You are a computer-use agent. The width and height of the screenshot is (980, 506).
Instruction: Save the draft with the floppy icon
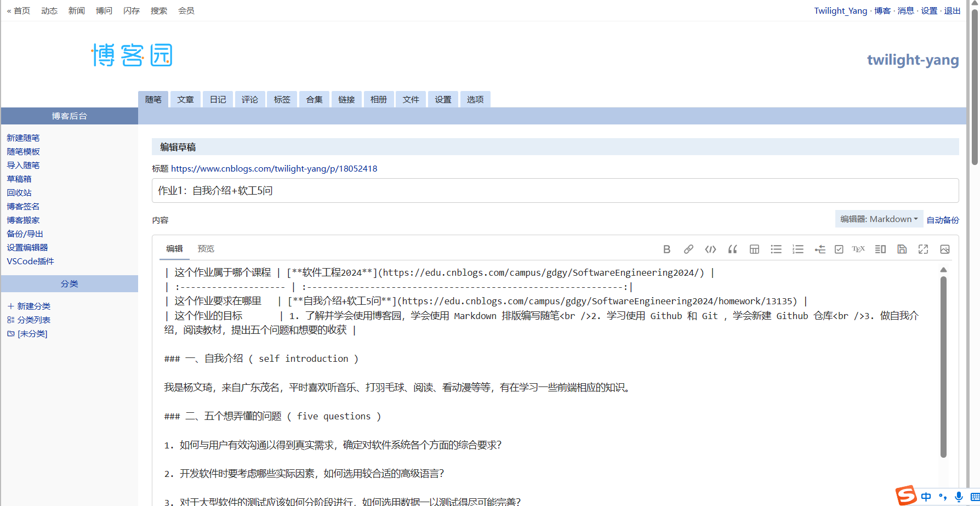[902, 249]
